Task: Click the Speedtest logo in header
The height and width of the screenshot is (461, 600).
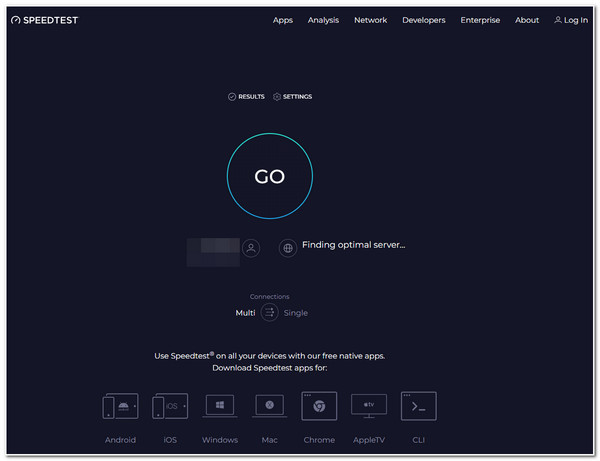Action: 44,20
